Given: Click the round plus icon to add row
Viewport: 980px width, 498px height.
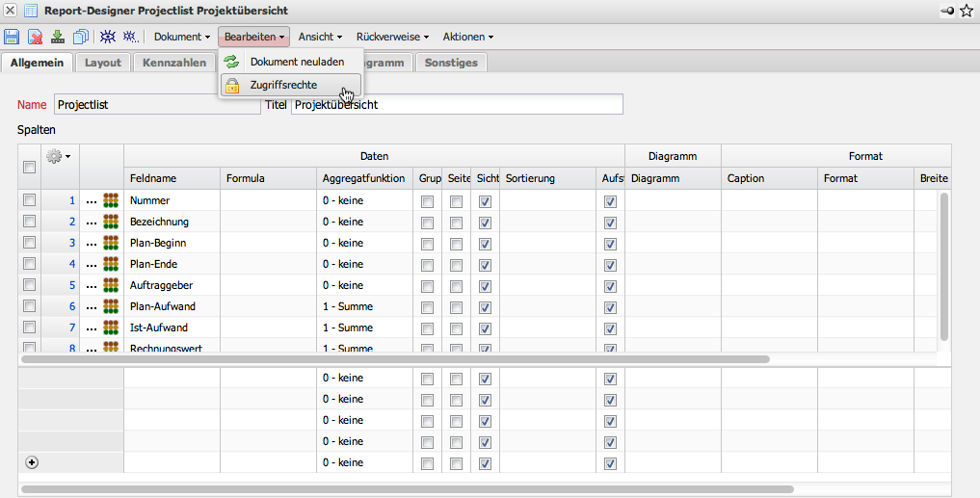Looking at the screenshot, I should 32,462.
